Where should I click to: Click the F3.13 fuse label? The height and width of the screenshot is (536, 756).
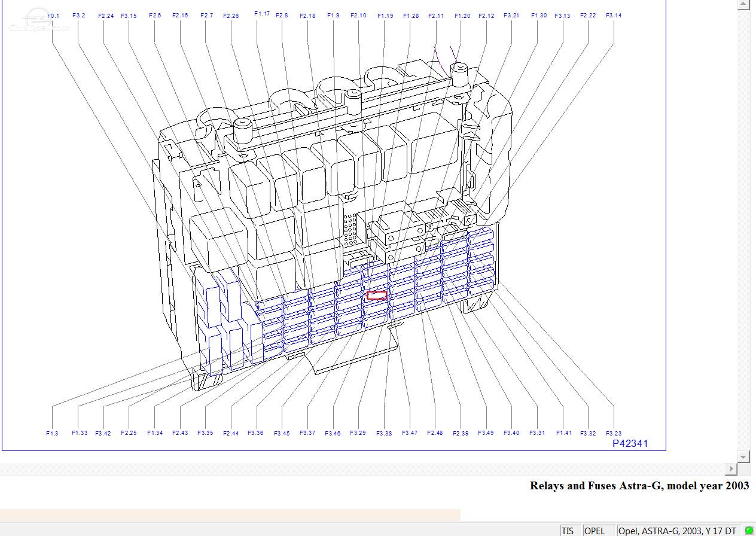(x=562, y=16)
